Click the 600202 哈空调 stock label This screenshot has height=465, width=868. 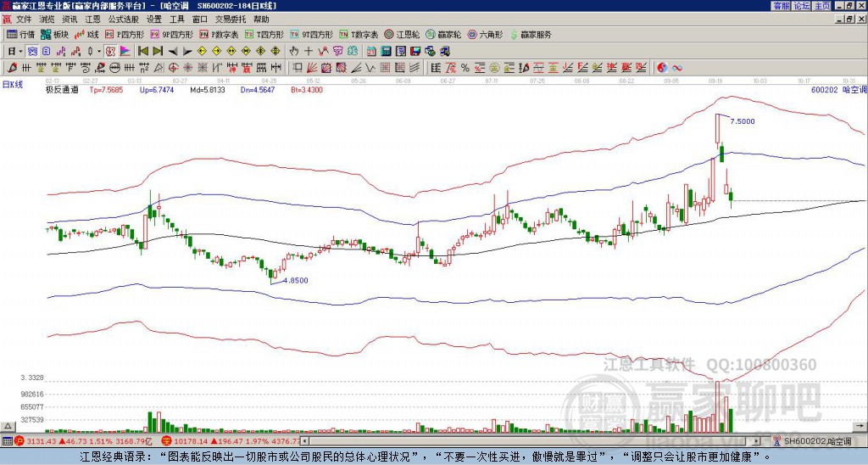pos(838,90)
